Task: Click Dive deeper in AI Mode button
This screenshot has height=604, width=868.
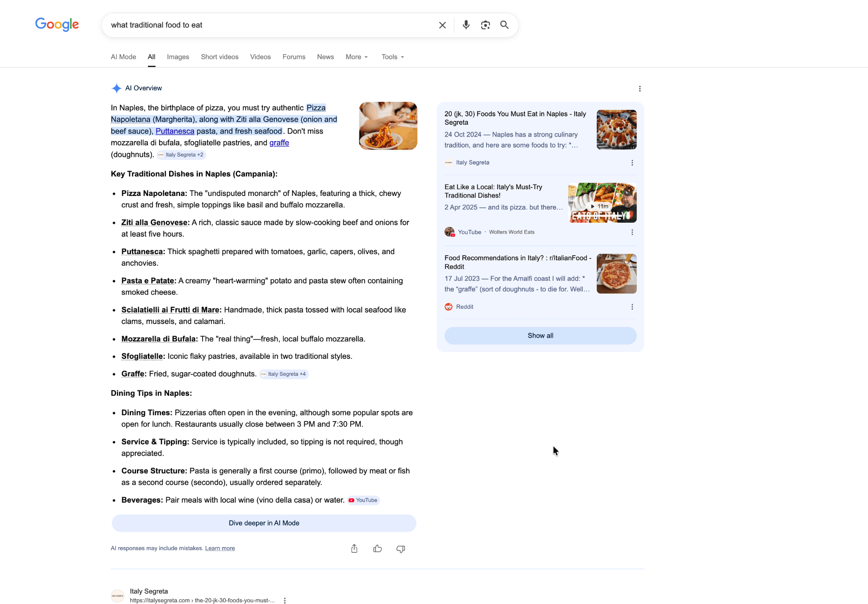Action: point(264,523)
